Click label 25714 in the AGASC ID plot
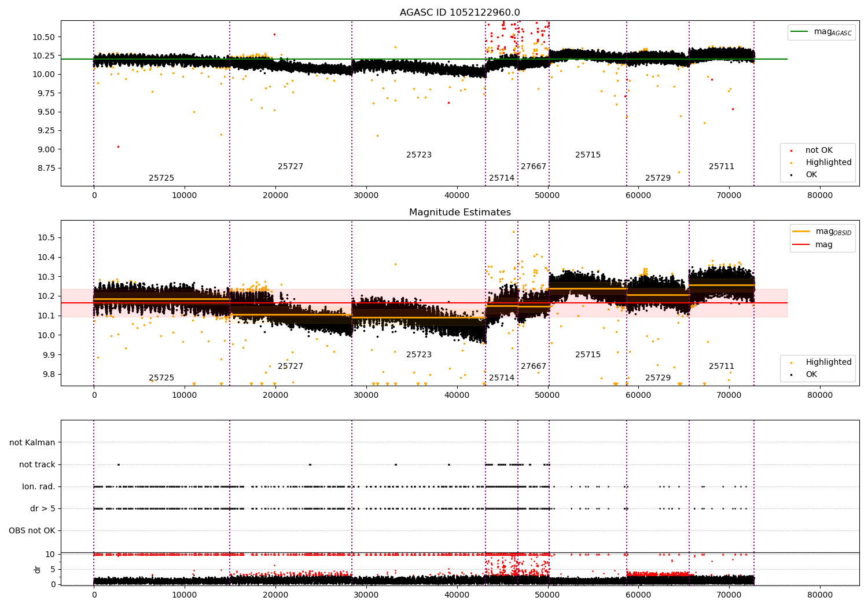This screenshot has height=608, width=868. (502, 178)
